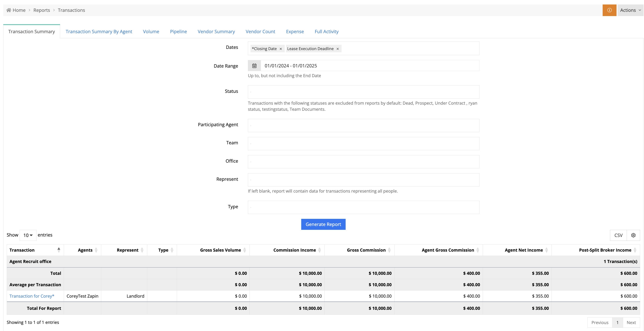Image resolution: width=644 pixels, height=331 pixels.
Task: Sort by the Transaction column arrow
Action: click(x=59, y=250)
